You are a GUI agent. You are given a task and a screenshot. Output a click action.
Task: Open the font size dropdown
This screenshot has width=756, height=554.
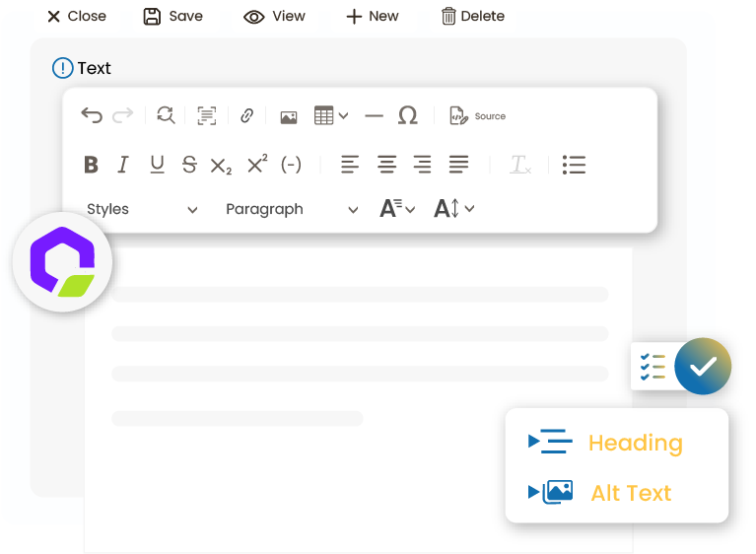pos(397,209)
